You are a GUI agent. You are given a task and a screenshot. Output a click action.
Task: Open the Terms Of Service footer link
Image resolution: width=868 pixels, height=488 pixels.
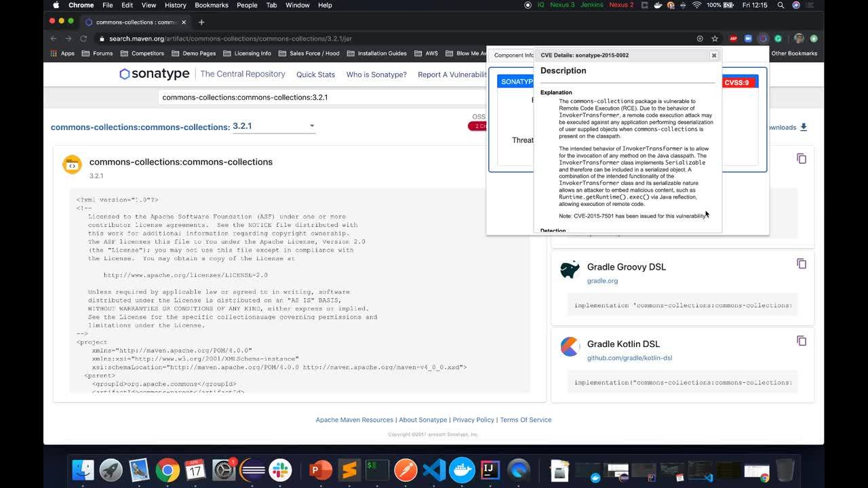coord(526,420)
